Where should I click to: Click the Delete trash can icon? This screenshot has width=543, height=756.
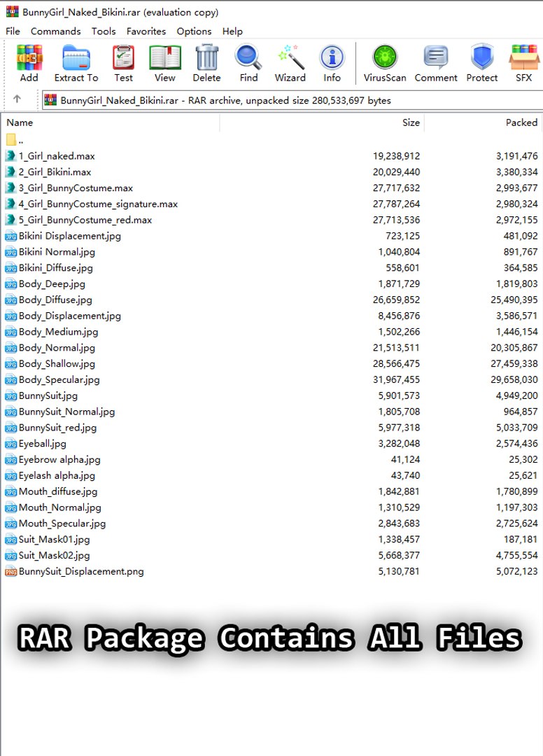[206, 58]
